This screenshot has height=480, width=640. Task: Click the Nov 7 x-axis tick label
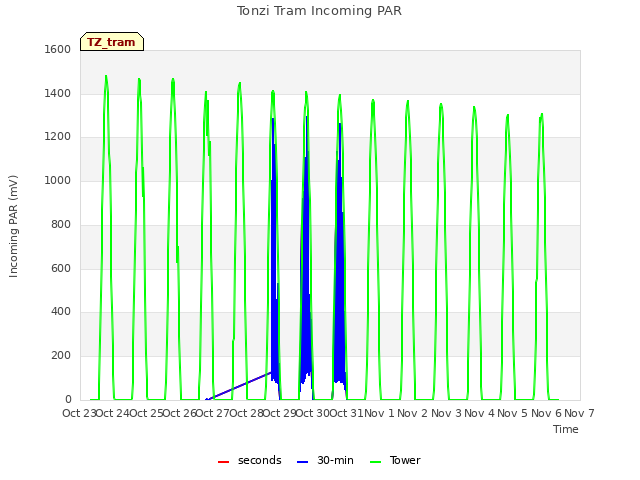(x=580, y=413)
